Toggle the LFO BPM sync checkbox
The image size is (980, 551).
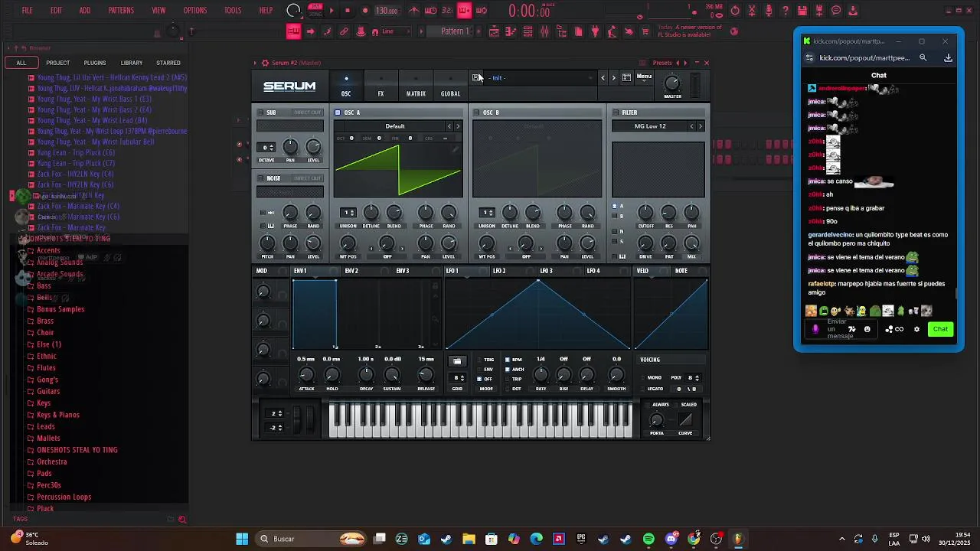point(507,360)
